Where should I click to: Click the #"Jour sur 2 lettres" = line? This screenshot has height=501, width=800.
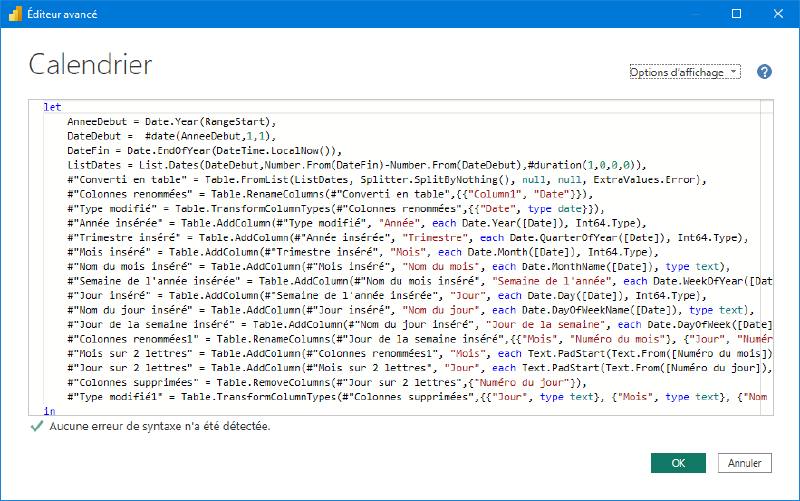420,368
